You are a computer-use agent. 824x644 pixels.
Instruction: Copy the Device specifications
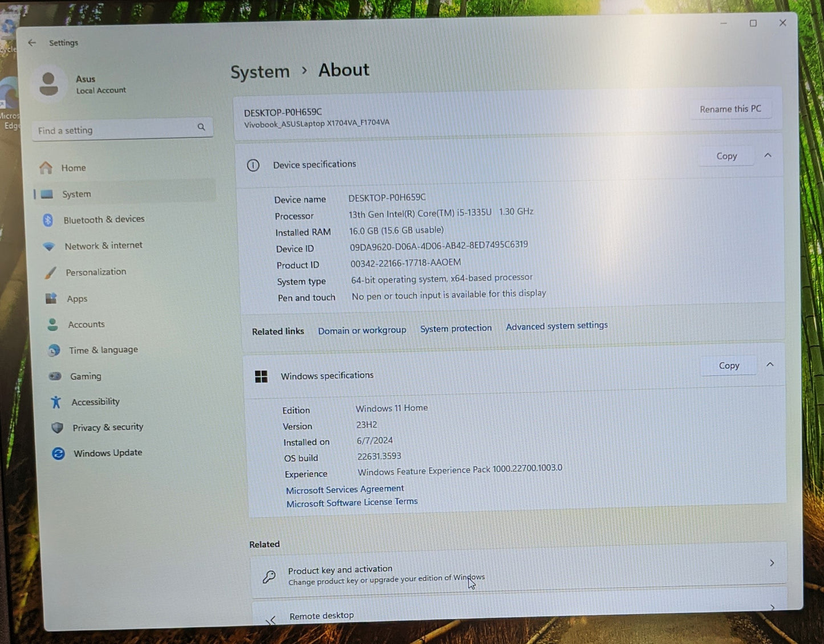coord(726,156)
